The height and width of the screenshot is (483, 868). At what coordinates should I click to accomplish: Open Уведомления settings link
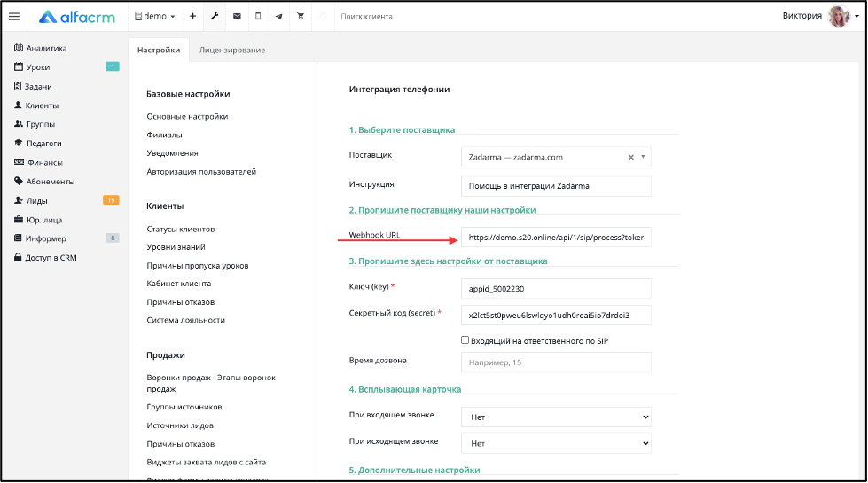[172, 153]
